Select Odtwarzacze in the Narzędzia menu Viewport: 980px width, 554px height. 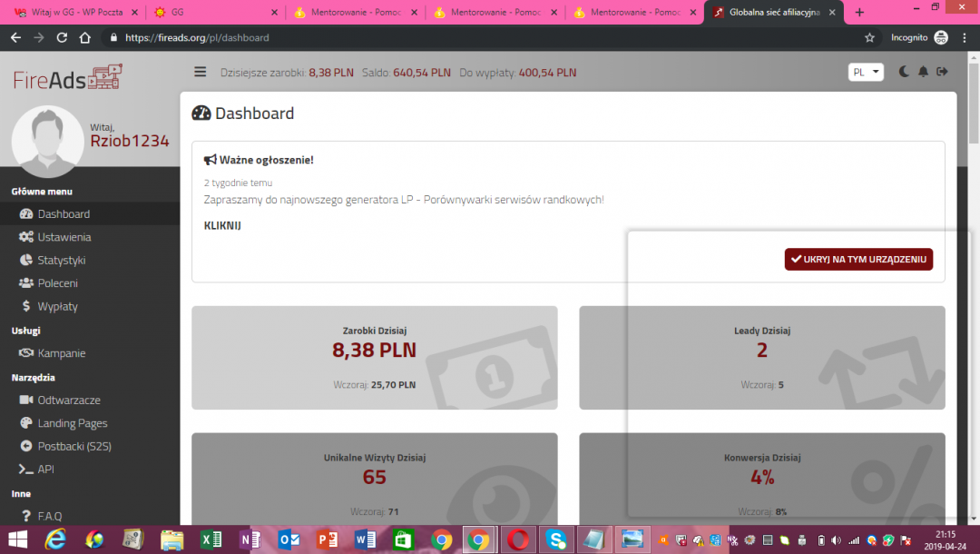point(68,401)
